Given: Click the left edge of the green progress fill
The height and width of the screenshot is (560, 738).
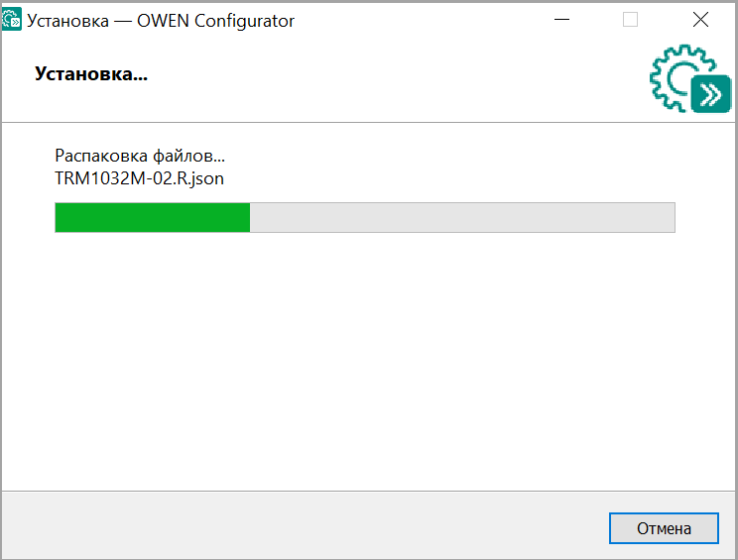Looking at the screenshot, I should (x=59, y=217).
